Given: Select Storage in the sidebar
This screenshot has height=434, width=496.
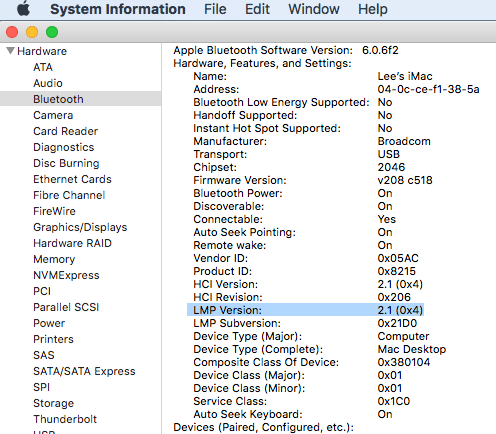Looking at the screenshot, I should click(53, 403).
